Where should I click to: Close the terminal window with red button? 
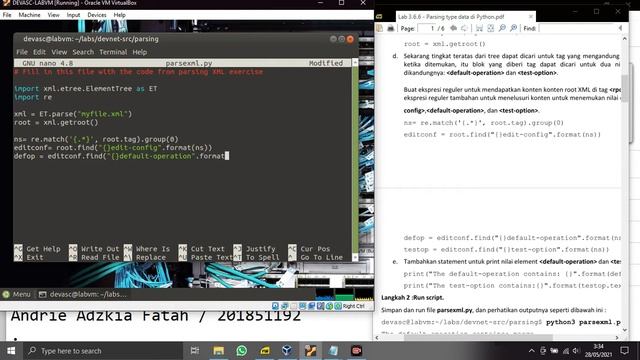click(350, 39)
